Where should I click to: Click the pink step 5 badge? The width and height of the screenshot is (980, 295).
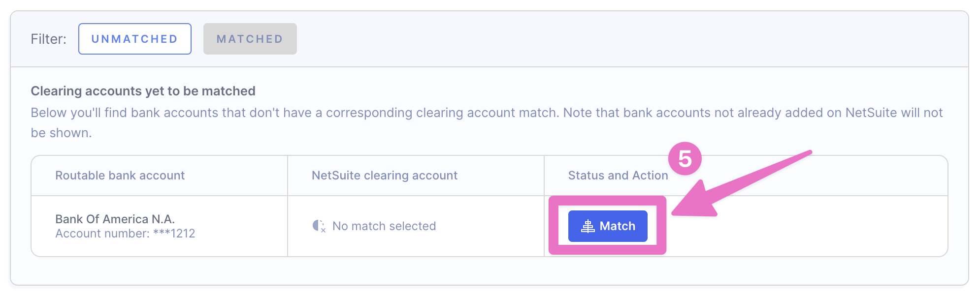click(685, 159)
